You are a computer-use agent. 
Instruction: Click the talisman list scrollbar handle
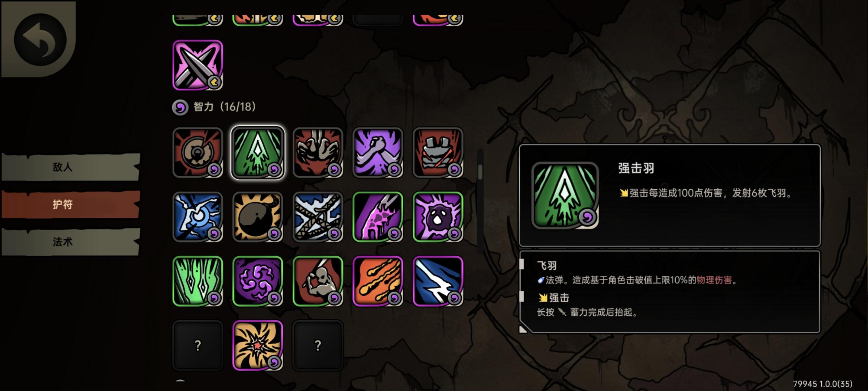tap(480, 172)
